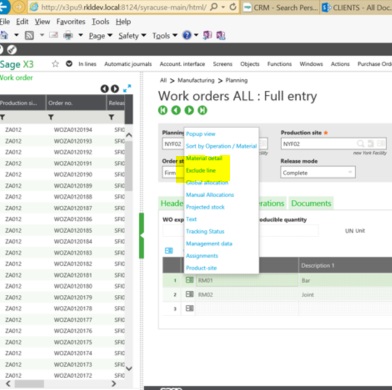The width and height of the screenshot is (392, 390).
Task: Open the Safety toolbar dropdown
Action: [132, 35]
